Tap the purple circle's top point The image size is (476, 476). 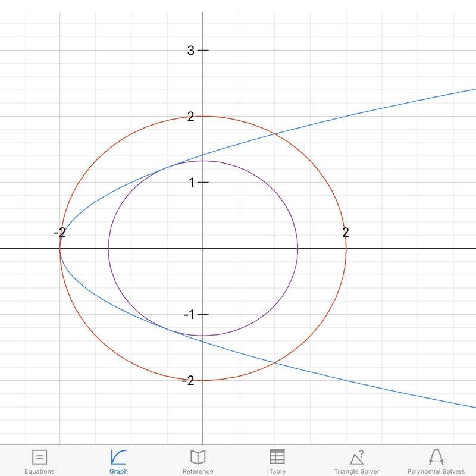[x=203, y=161]
